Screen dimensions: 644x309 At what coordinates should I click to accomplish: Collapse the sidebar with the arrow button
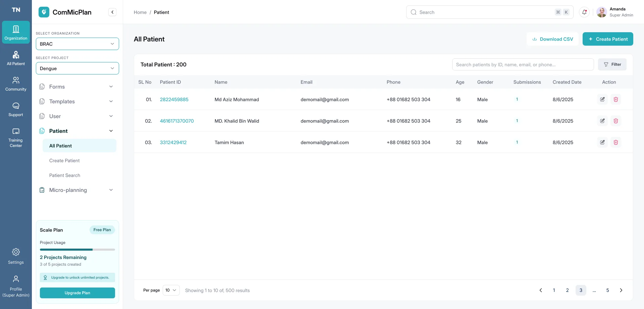tap(112, 12)
